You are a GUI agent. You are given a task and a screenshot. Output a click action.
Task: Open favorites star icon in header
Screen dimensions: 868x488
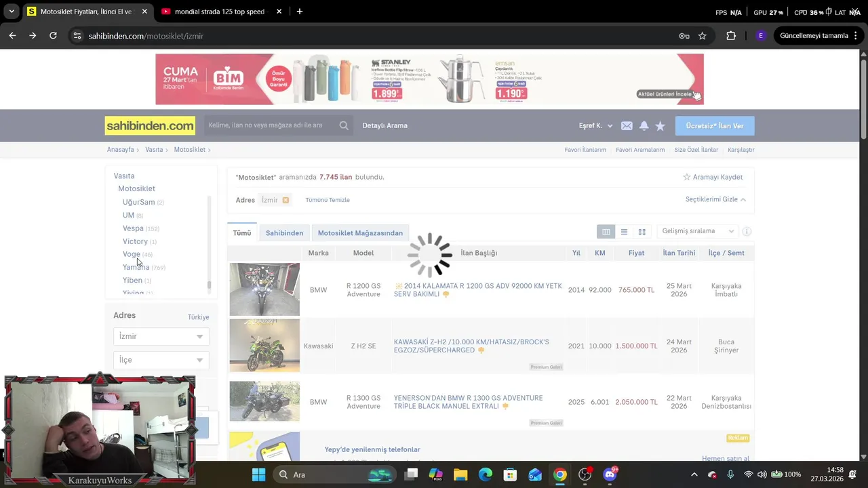pyautogui.click(x=660, y=126)
